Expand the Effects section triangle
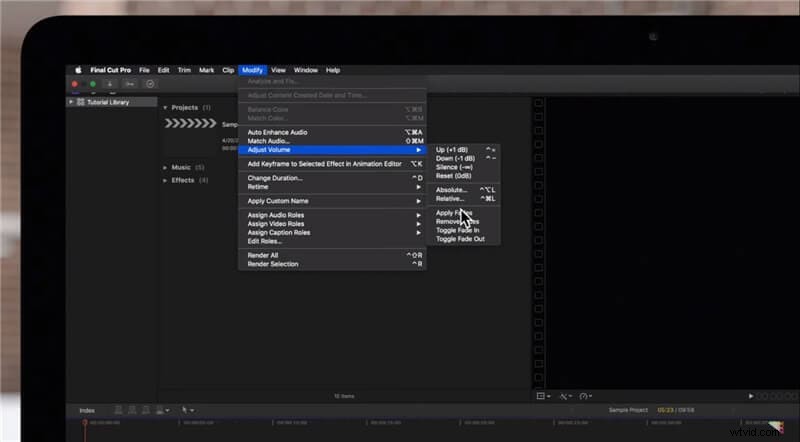Image resolution: width=800 pixels, height=442 pixels. pyautogui.click(x=165, y=180)
